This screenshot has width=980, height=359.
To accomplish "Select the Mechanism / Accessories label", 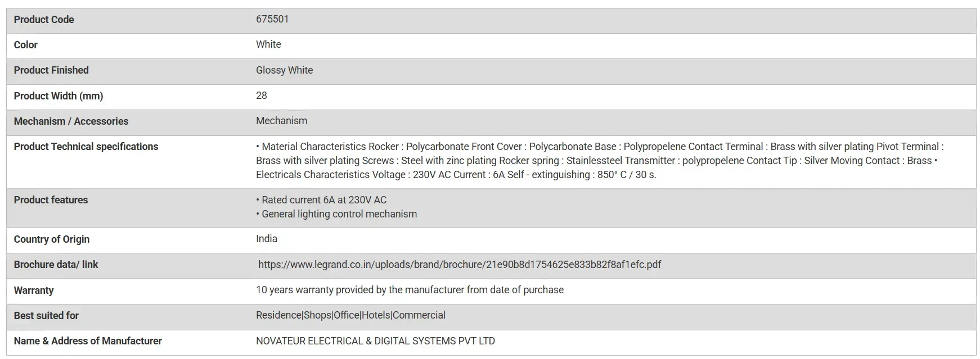I will click(x=71, y=121).
